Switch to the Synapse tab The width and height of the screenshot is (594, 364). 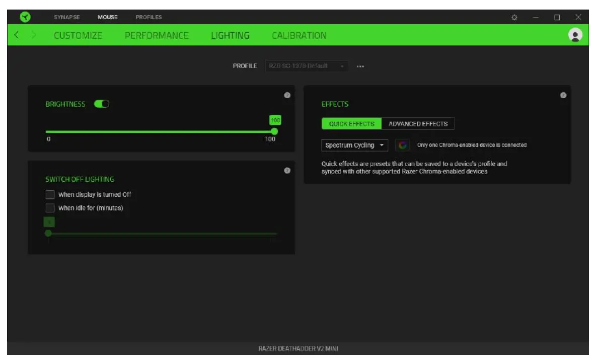tap(66, 17)
